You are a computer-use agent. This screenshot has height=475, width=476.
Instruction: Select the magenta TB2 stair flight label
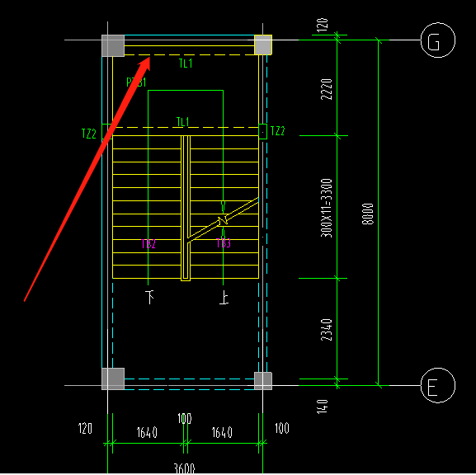pyautogui.click(x=148, y=244)
